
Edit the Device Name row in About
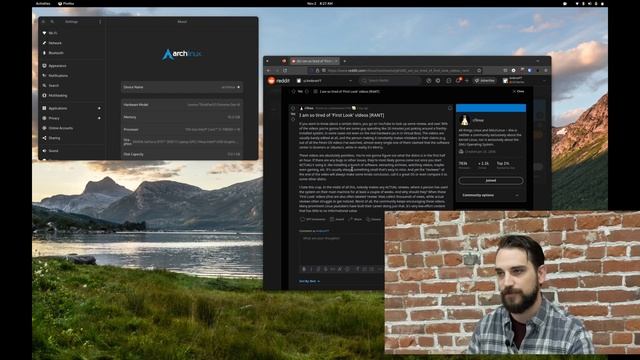[182, 87]
